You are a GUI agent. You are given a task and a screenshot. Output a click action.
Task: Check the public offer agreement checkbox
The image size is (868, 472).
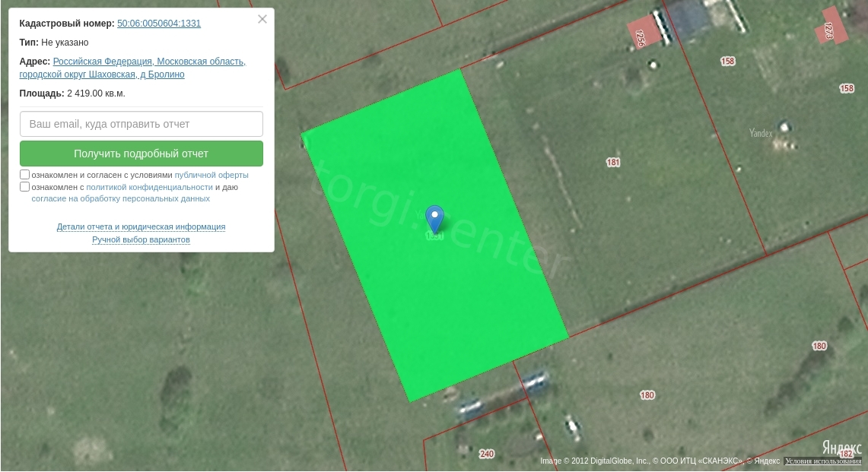pyautogui.click(x=25, y=175)
